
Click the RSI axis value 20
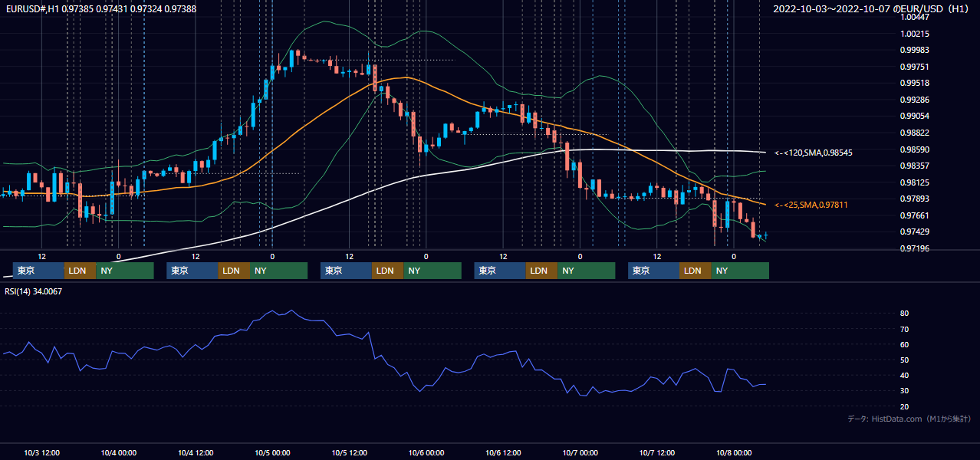click(905, 406)
